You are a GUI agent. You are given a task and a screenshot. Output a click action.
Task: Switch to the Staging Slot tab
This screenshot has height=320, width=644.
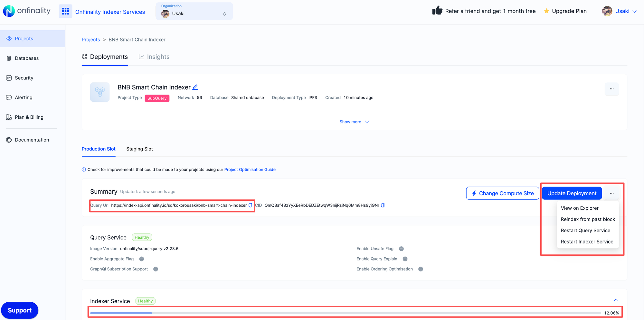pos(139,149)
